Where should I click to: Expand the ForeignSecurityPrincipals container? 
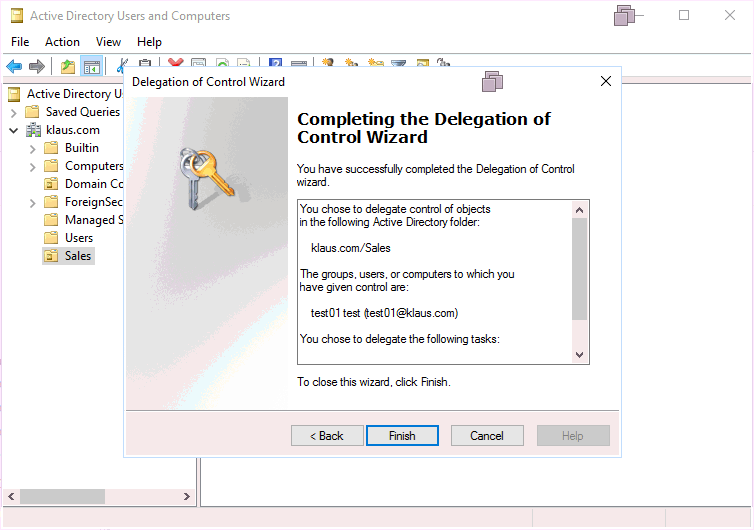[x=32, y=203]
